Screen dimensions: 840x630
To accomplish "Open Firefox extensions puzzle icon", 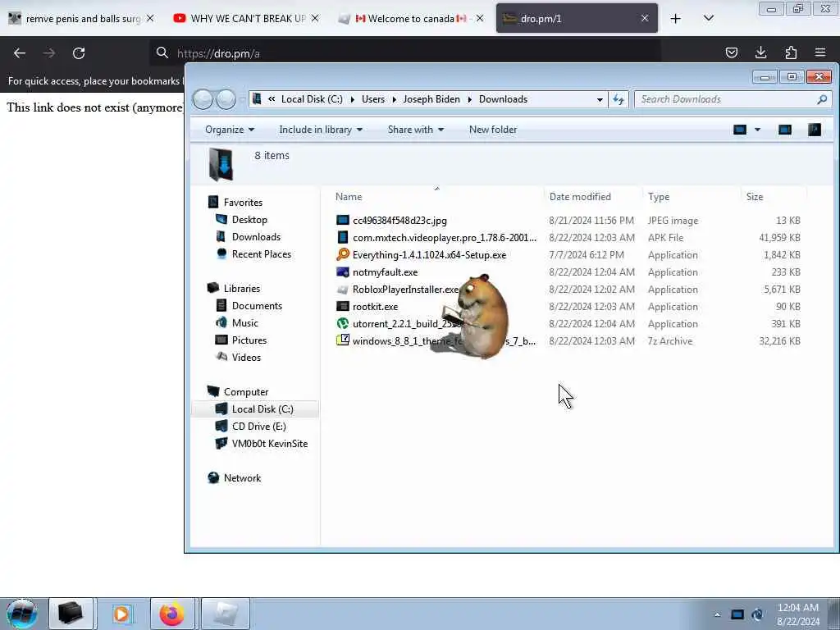I will [791, 52].
